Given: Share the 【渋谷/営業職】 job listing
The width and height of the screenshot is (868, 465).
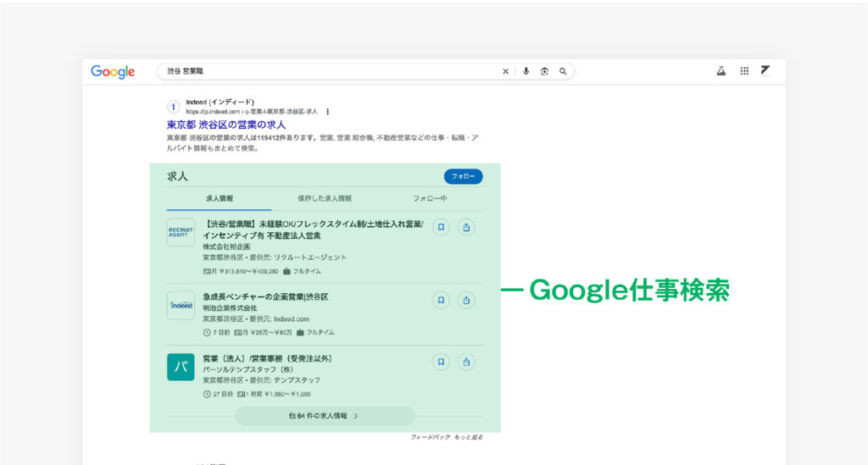Looking at the screenshot, I should coord(466,227).
